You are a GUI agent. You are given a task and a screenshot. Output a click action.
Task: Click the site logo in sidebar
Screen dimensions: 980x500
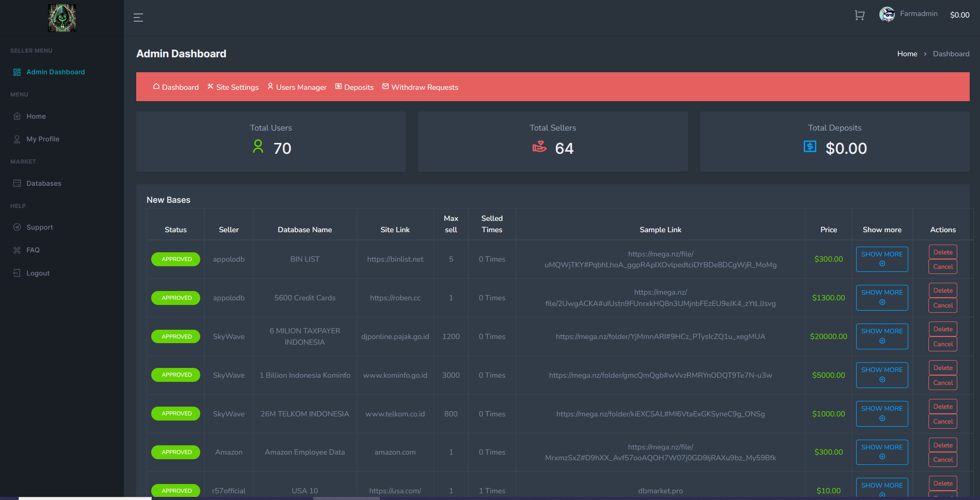pos(62,18)
